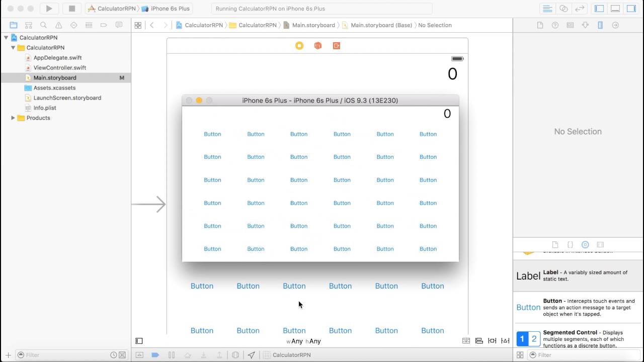Select the View Controller dock icon
This screenshot has height=362, width=644.
point(299,46)
